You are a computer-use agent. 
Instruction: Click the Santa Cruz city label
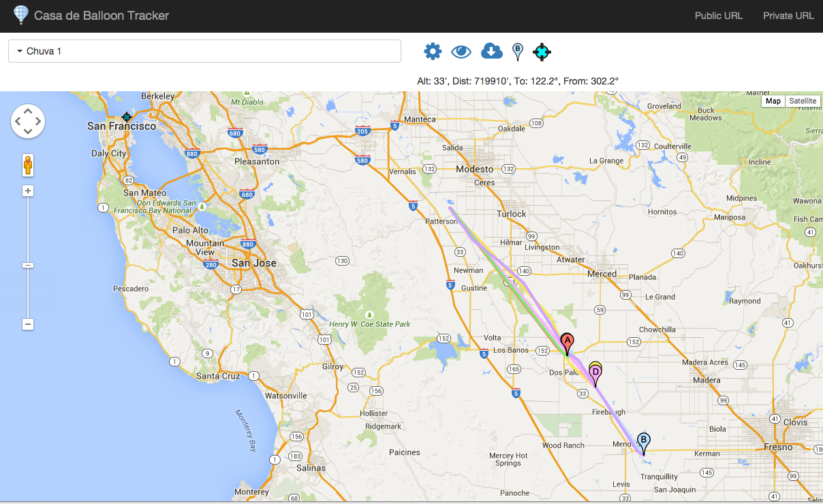217,376
